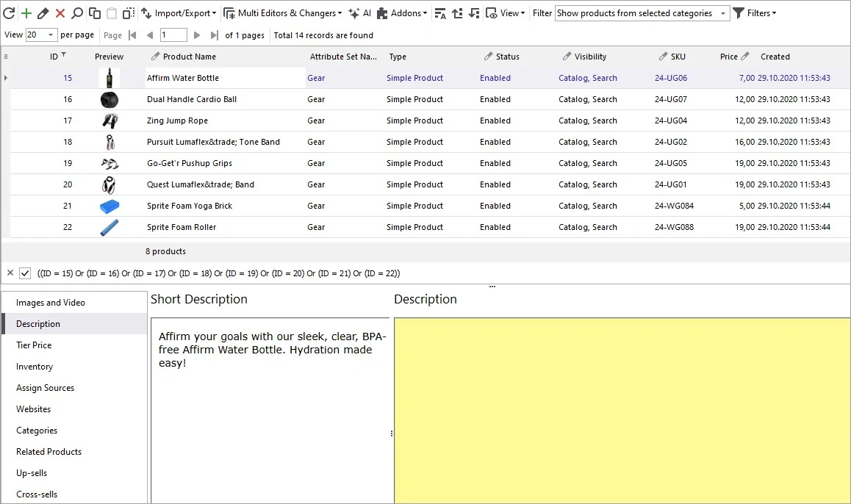Click the Price column header
Image resolution: width=851 pixels, height=504 pixels.
(729, 57)
